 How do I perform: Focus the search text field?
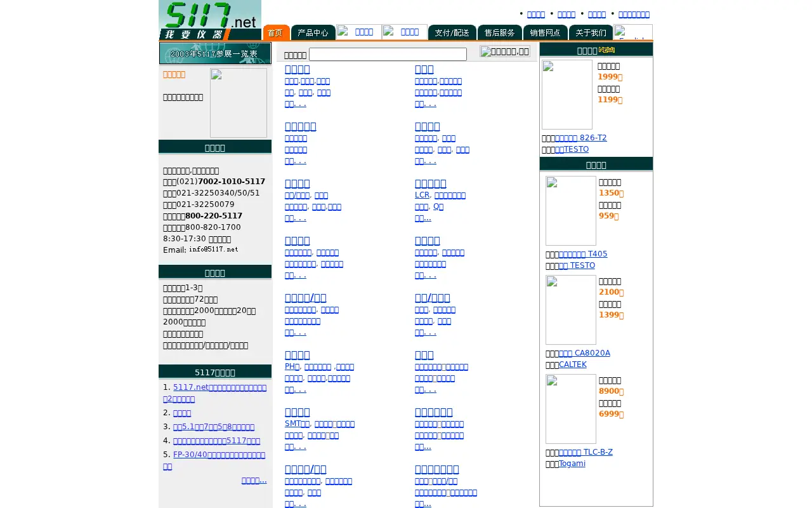point(388,55)
